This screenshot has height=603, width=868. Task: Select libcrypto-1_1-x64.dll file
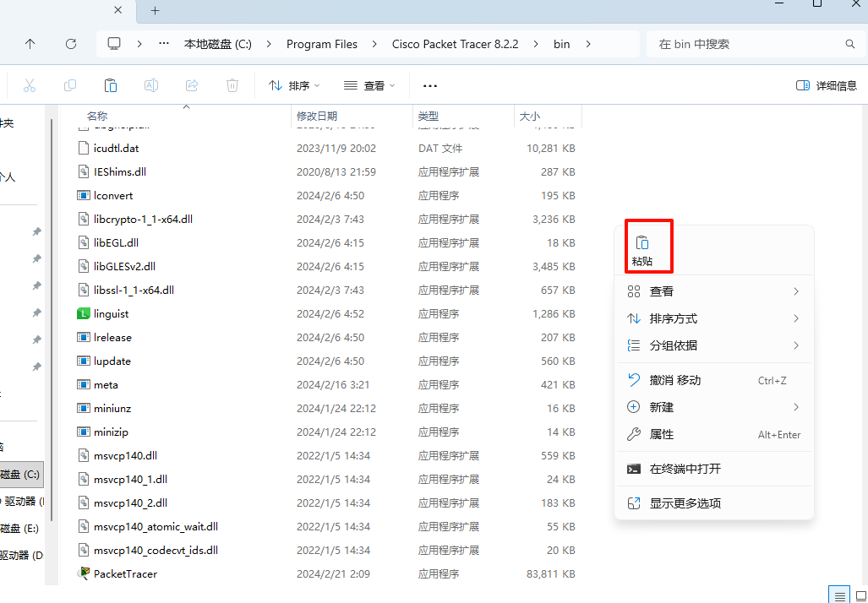[x=143, y=220]
